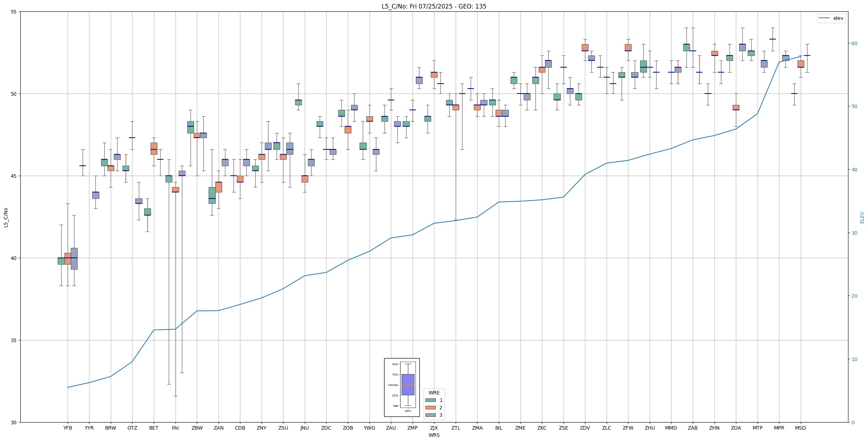Click the elev legend entry
The height and width of the screenshot is (441, 868).
click(x=831, y=18)
